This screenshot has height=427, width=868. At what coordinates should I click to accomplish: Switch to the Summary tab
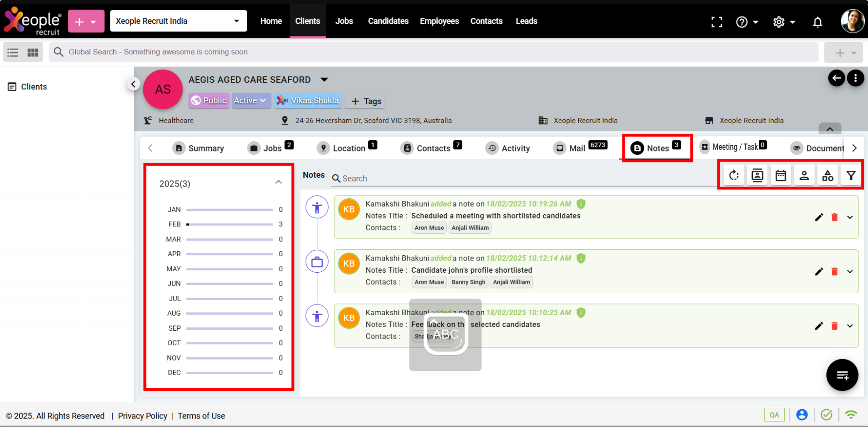[198, 148]
